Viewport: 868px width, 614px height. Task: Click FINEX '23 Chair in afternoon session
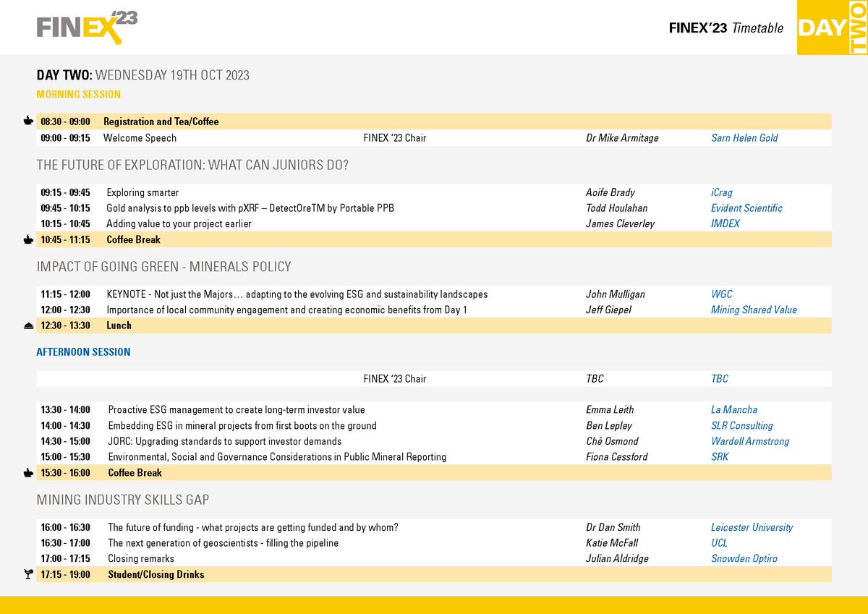point(394,378)
